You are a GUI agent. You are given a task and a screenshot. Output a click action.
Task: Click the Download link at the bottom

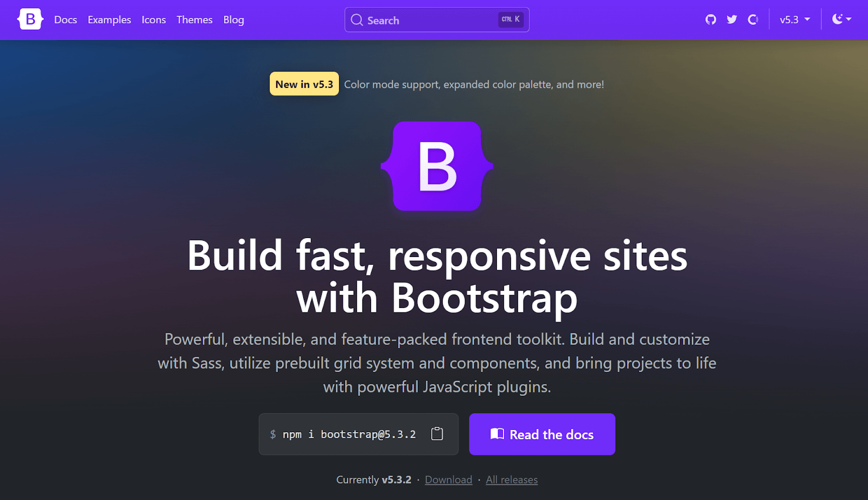449,479
